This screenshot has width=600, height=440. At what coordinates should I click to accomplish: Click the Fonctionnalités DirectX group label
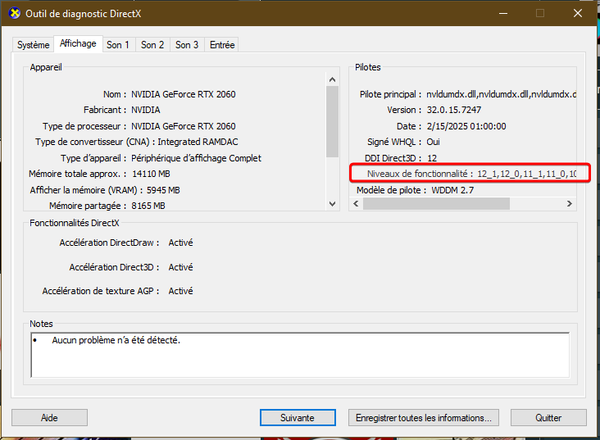tap(75, 223)
